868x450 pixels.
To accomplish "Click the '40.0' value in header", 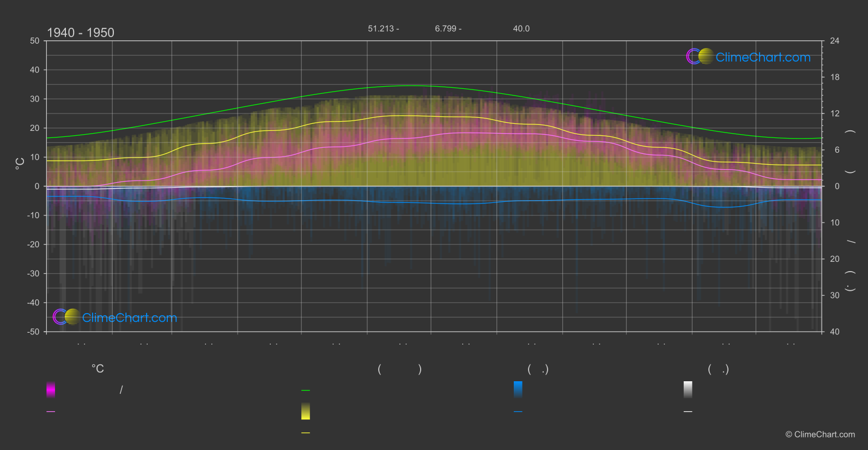I will click(521, 28).
